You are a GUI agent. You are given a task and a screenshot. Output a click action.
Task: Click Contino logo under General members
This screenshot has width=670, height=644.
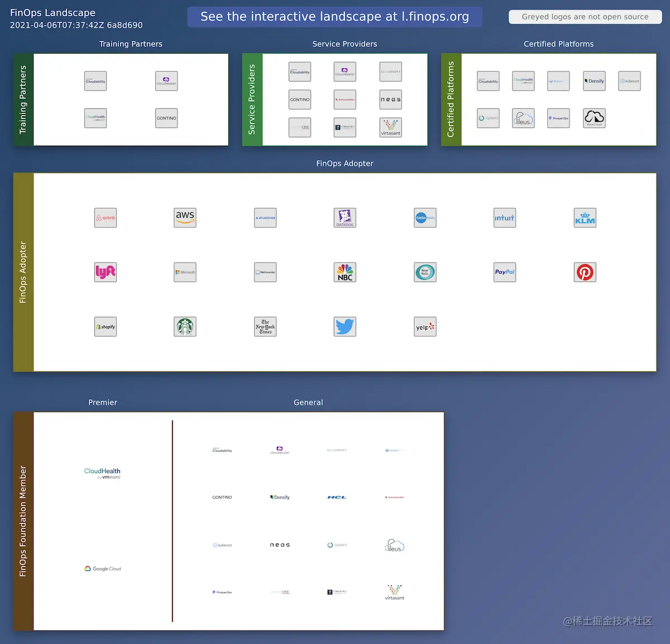coord(222,497)
